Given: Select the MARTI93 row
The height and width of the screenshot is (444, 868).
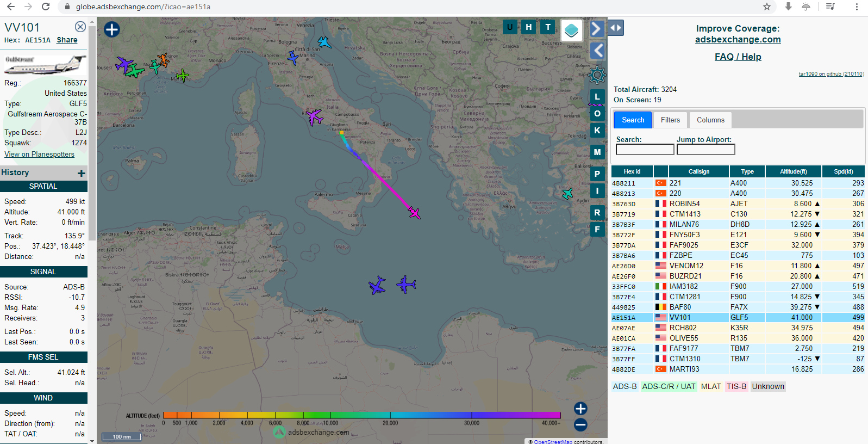Looking at the screenshot, I should coord(738,369).
